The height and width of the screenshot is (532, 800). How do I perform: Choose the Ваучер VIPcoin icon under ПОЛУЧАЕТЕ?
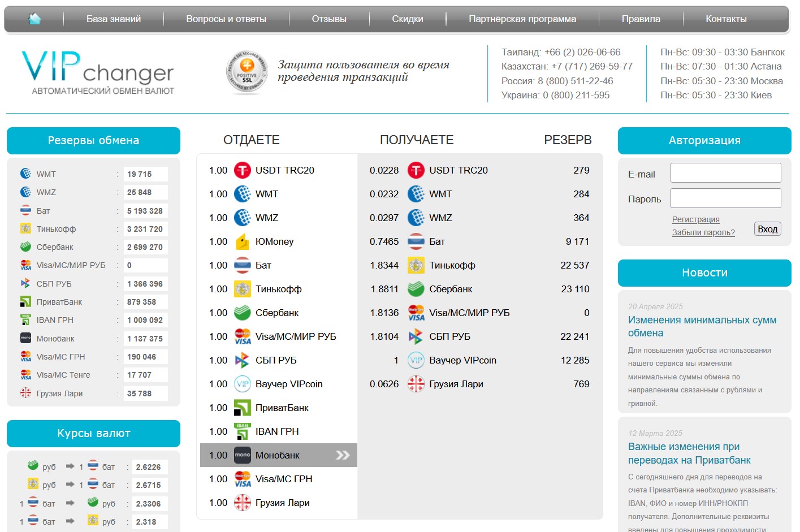pos(416,360)
